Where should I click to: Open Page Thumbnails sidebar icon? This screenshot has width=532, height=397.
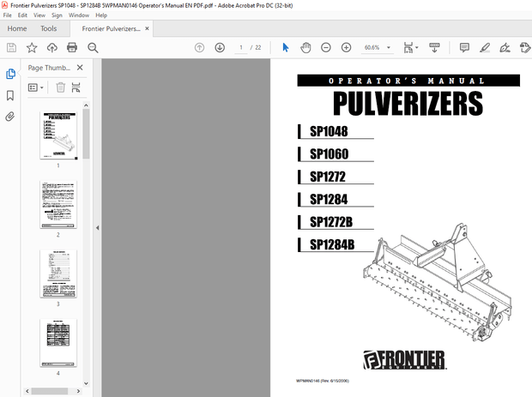10,74
